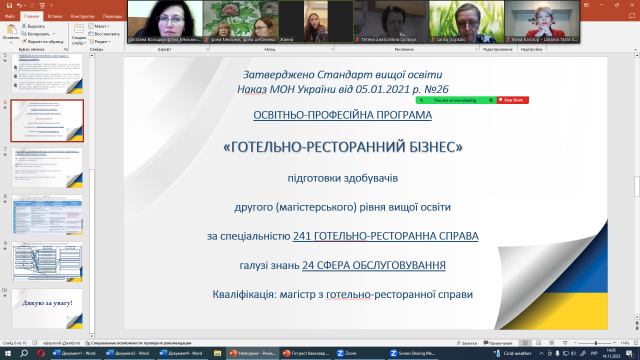Open the Раздел section dropdown
640x360 pixels.
pos(100,42)
